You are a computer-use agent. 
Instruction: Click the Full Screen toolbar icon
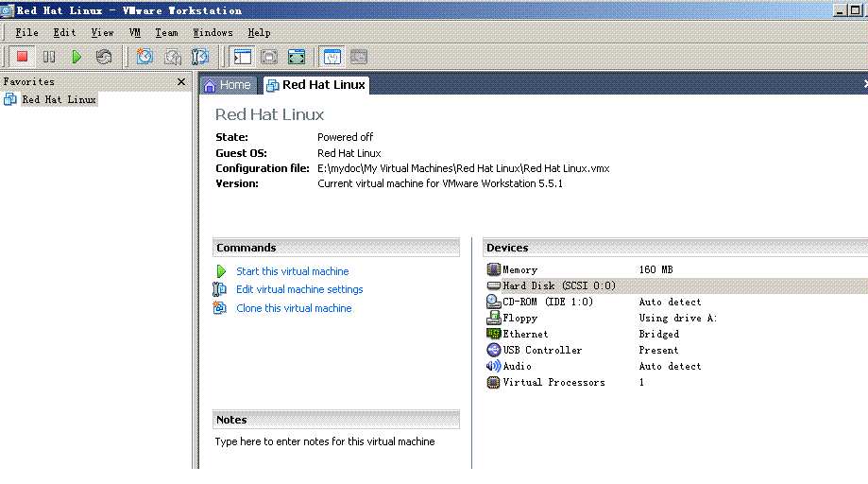(x=297, y=57)
